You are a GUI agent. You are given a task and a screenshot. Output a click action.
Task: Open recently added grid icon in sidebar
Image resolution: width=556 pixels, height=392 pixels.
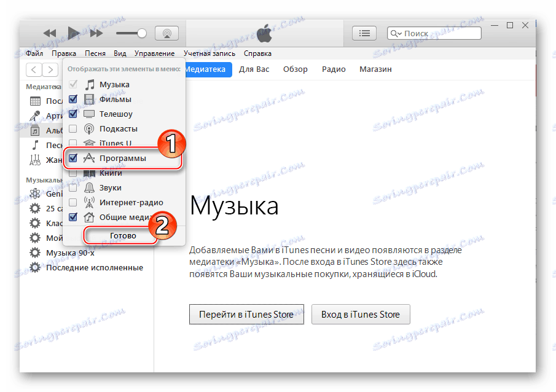35,101
